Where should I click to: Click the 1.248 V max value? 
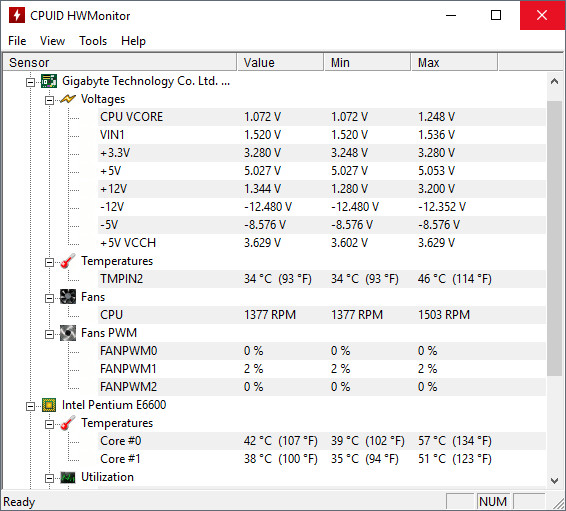click(x=436, y=117)
